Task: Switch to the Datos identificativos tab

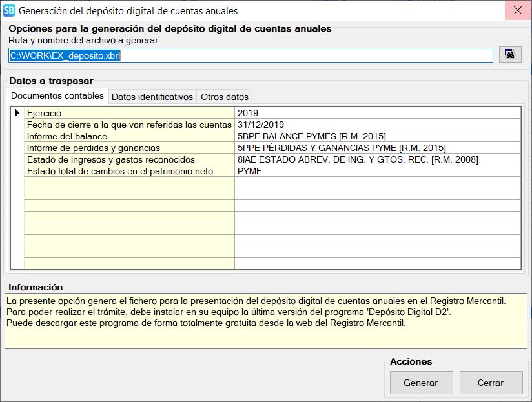Action: [152, 97]
